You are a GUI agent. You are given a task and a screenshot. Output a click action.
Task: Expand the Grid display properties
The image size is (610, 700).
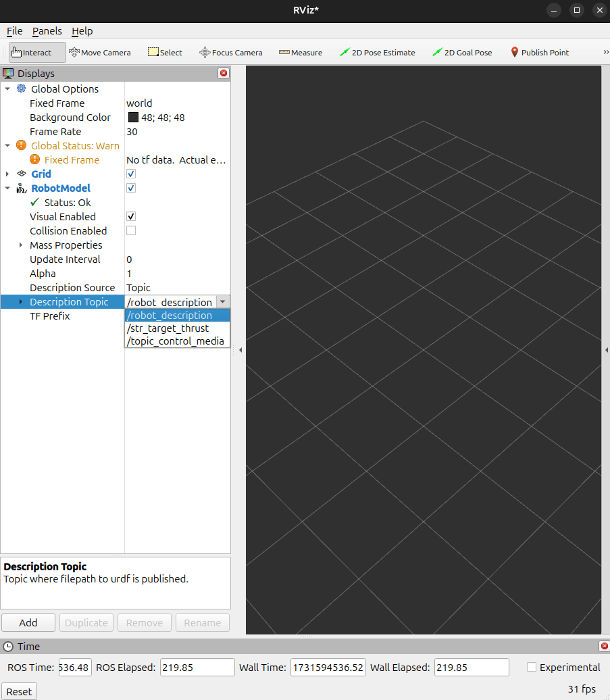point(7,174)
